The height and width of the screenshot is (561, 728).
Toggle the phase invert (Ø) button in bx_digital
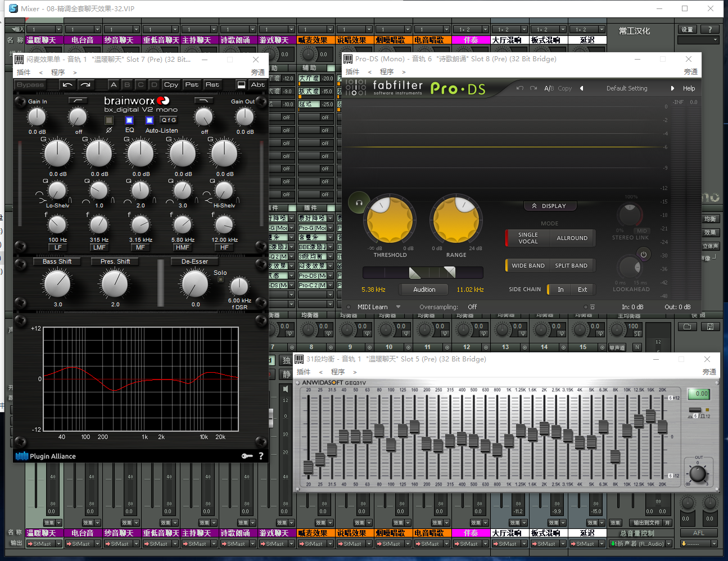point(109,120)
